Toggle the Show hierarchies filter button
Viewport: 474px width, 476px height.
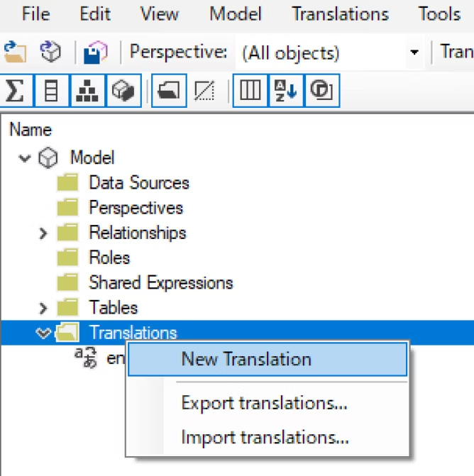coord(87,91)
